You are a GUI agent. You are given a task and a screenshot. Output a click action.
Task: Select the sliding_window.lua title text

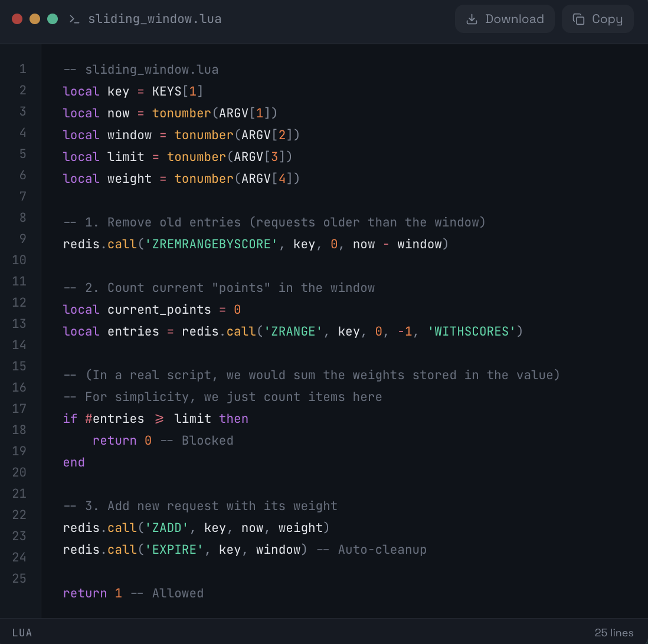[155, 19]
